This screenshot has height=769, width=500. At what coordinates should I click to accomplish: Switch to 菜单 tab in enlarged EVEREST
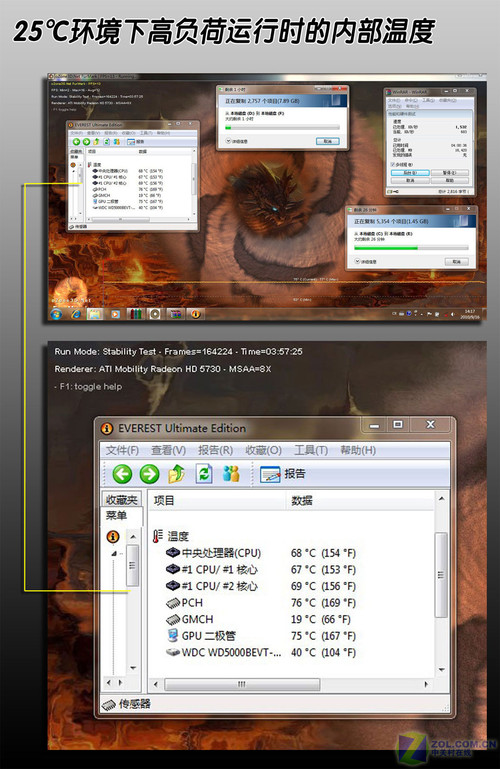pos(116,515)
